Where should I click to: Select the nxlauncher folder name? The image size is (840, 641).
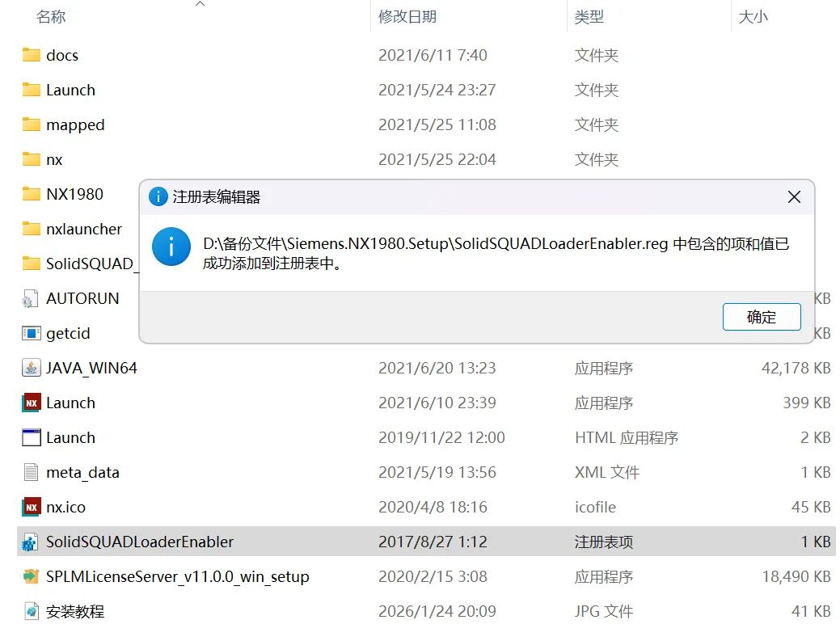tap(84, 229)
